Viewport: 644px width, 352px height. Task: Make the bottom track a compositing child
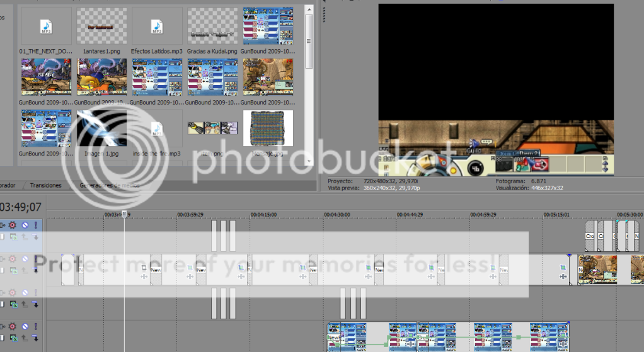click(x=35, y=338)
